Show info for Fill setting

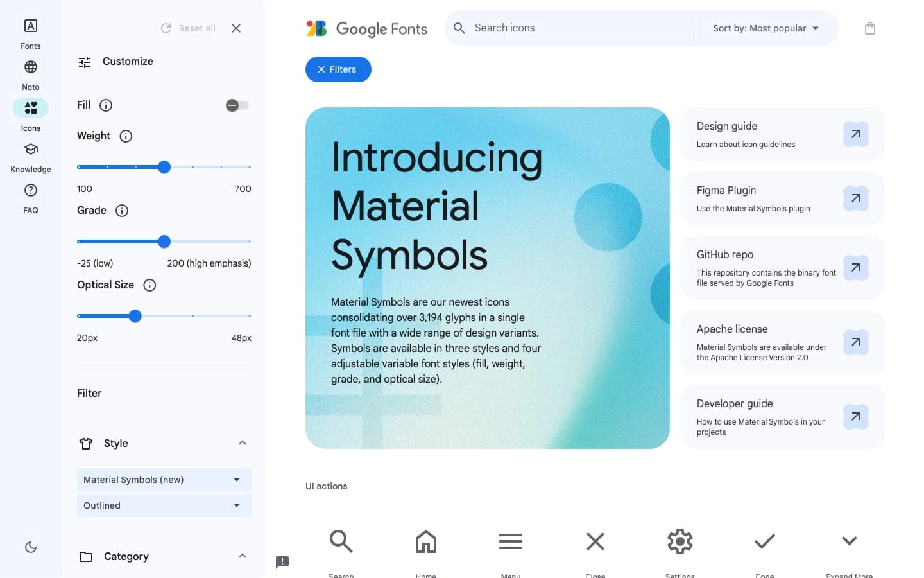click(x=106, y=105)
